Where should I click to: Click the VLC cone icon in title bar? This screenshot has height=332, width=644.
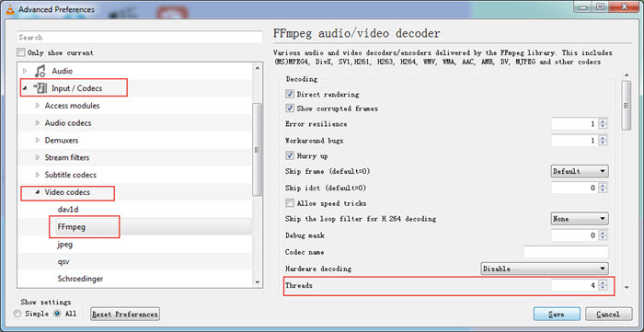11,8
